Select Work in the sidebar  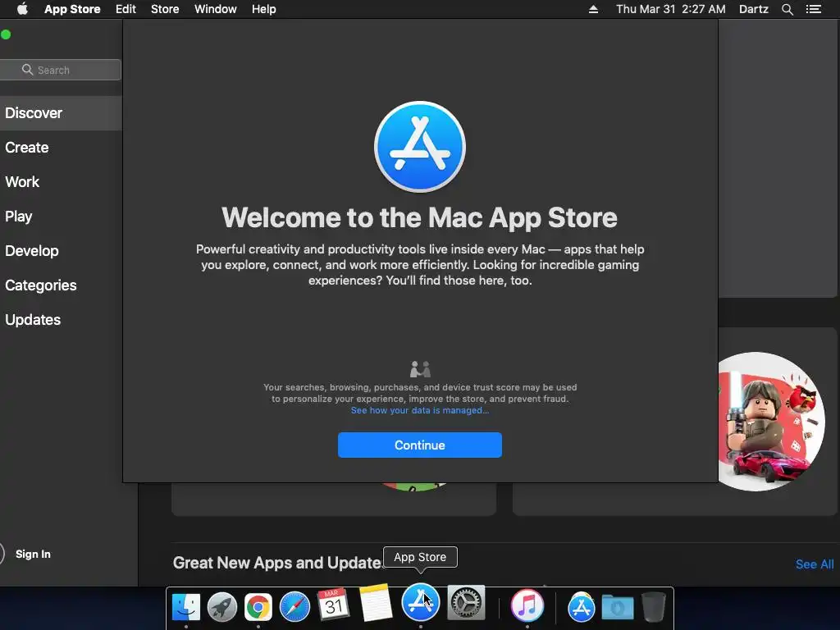click(61, 181)
